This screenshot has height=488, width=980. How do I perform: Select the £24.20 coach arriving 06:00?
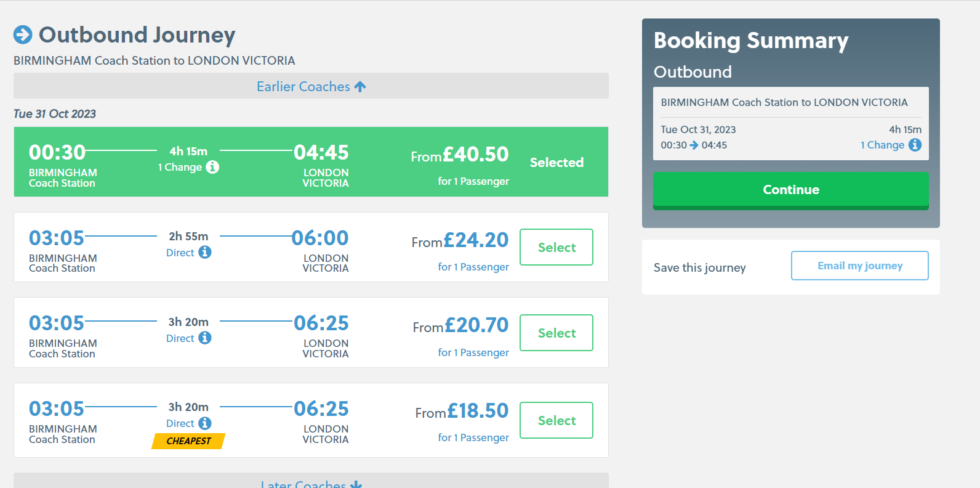pos(556,247)
